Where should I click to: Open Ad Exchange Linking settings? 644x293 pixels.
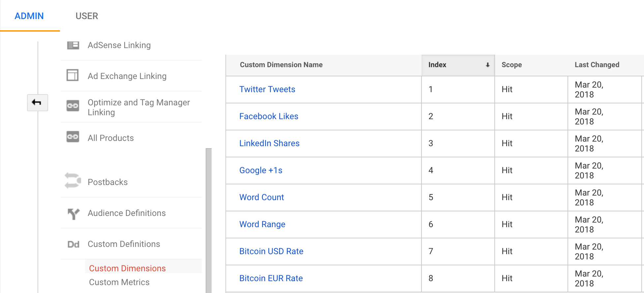(x=127, y=76)
